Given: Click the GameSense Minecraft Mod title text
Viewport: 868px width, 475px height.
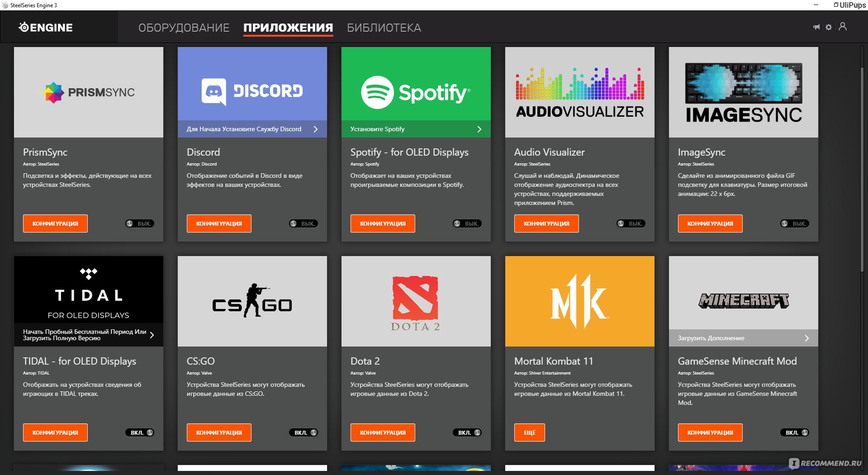Looking at the screenshot, I should (x=737, y=361).
